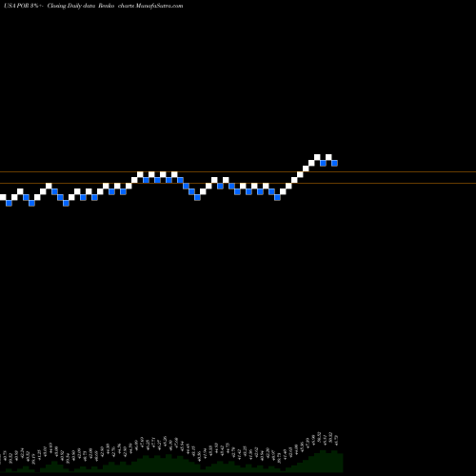Select the most recent blue Renko brick

334,163
